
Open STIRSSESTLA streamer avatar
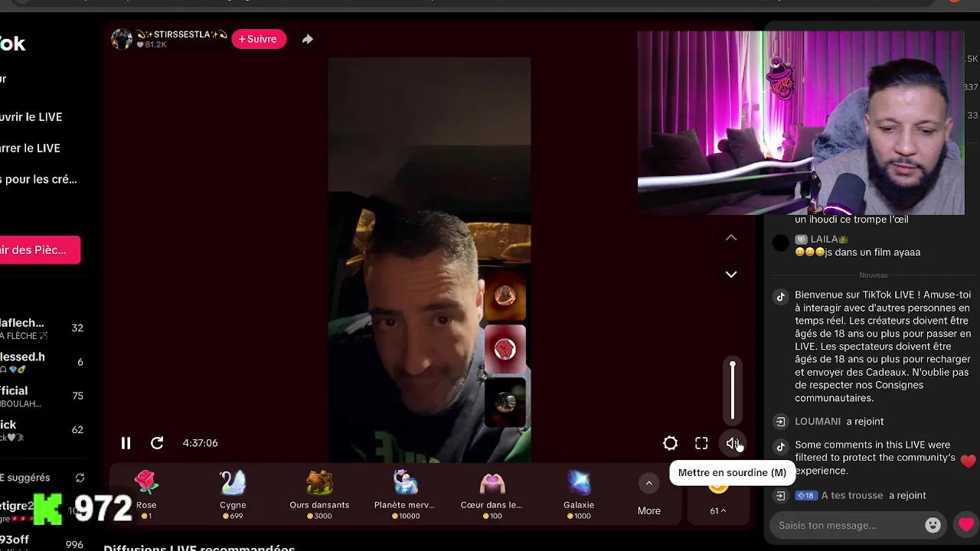122,39
